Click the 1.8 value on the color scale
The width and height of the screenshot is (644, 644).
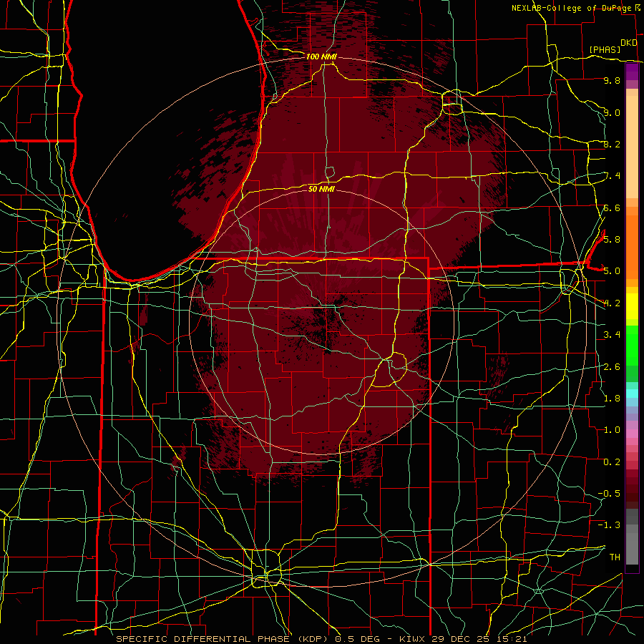(x=612, y=398)
